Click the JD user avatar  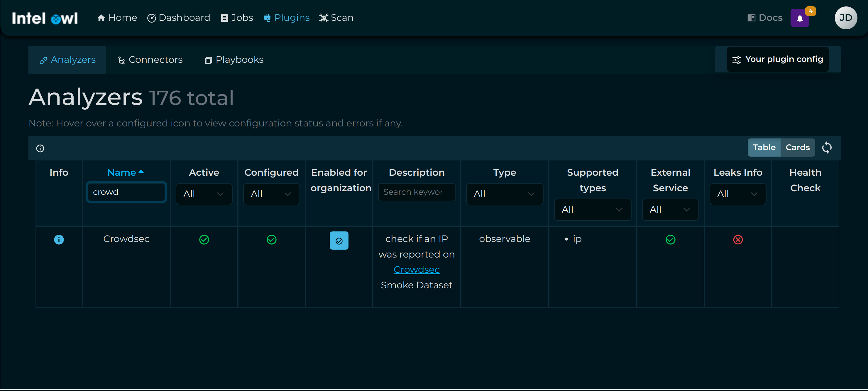(845, 18)
